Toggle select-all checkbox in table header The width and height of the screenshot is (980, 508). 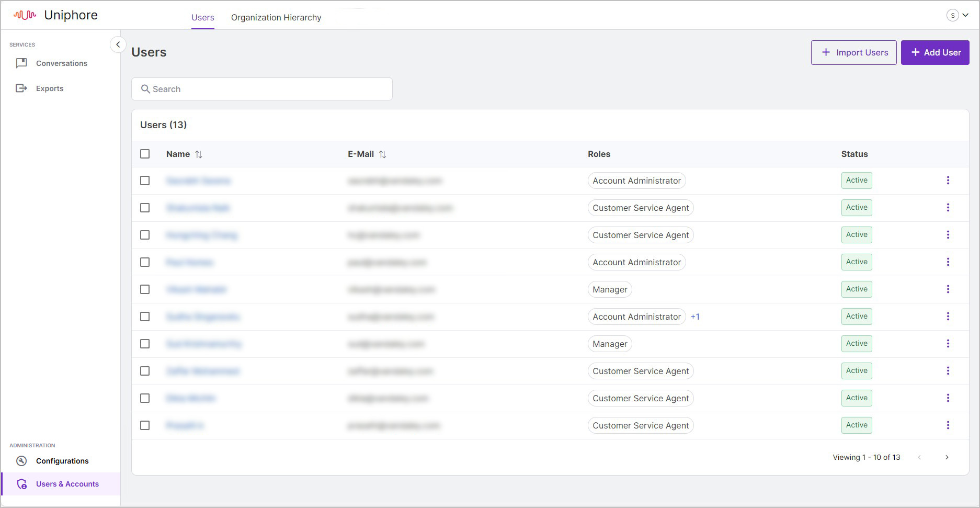(145, 154)
